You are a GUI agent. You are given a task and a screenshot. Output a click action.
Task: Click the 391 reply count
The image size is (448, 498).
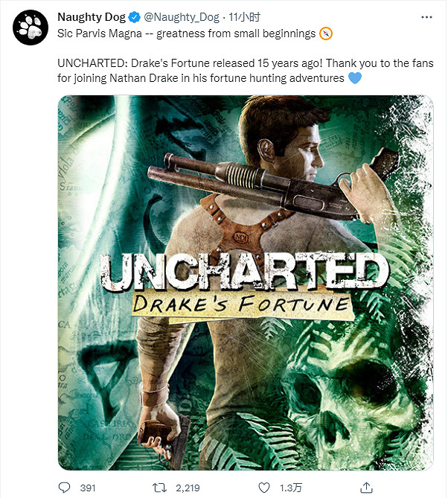[x=88, y=488]
